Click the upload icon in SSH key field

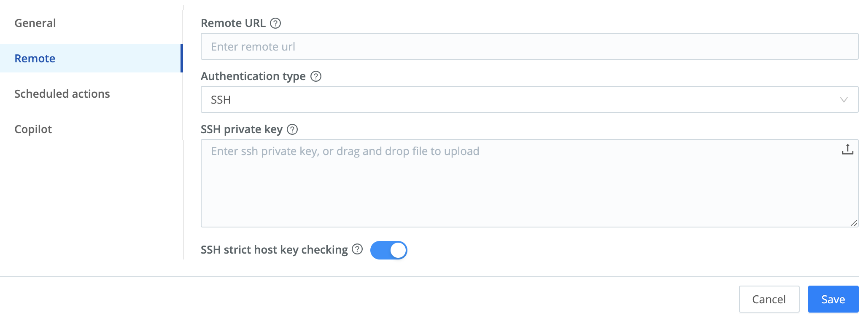(x=847, y=148)
